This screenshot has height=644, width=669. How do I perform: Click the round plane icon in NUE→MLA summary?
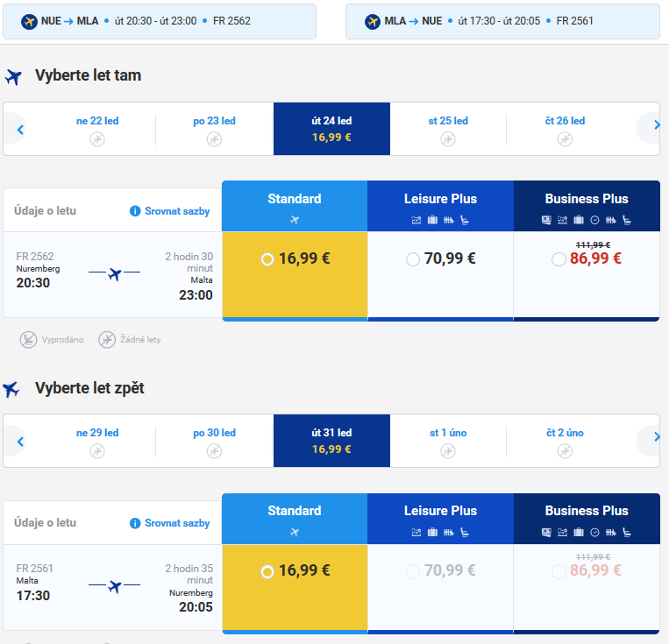29,21
